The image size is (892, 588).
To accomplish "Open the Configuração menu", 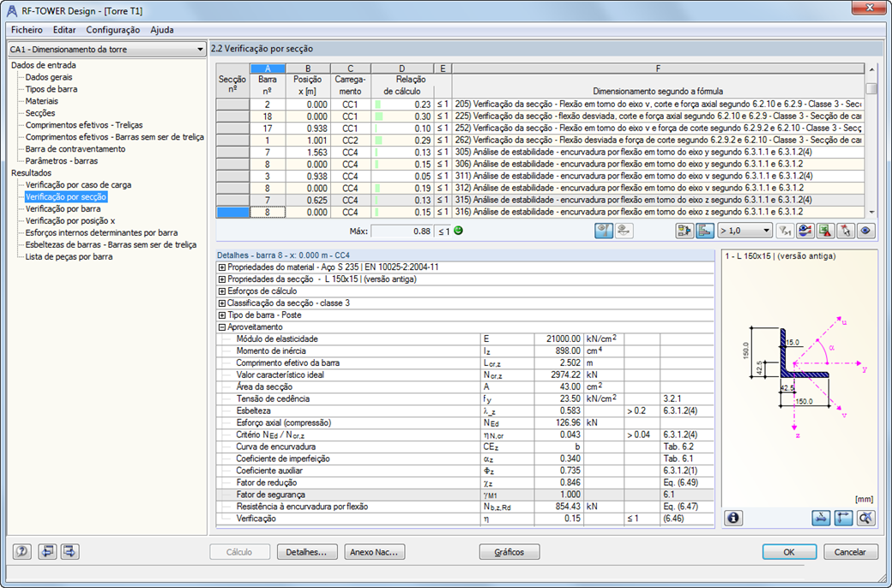I will tap(112, 29).
